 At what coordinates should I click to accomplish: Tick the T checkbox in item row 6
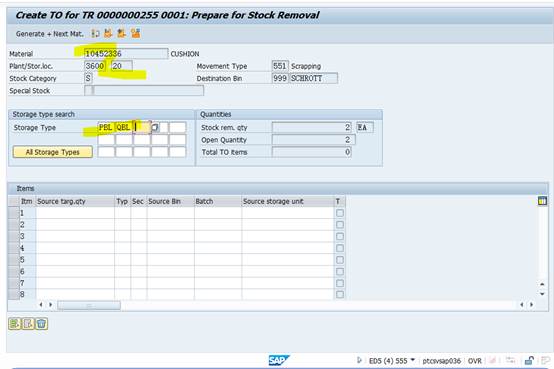coord(340,271)
